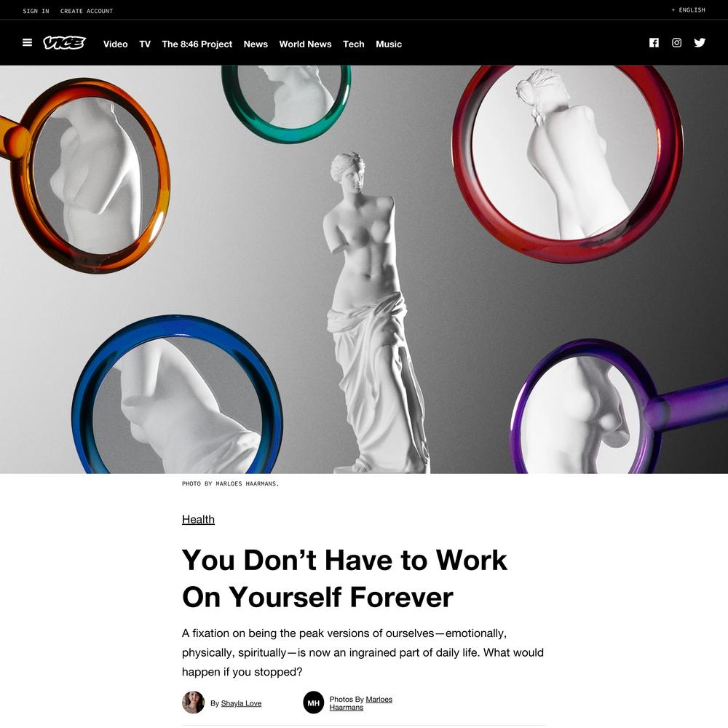
Task: Open VICE's Twitter bird icon
Action: coord(700,43)
